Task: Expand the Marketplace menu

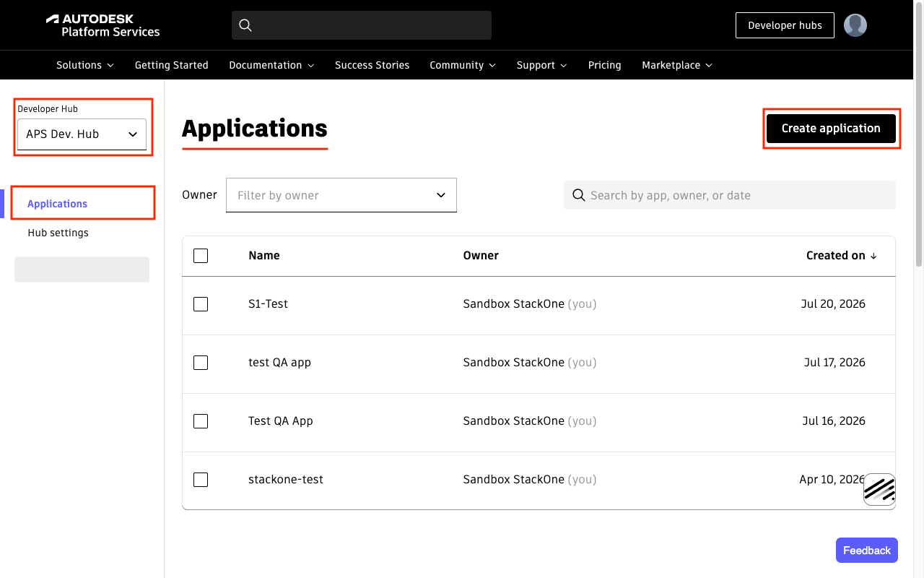Action: point(677,65)
